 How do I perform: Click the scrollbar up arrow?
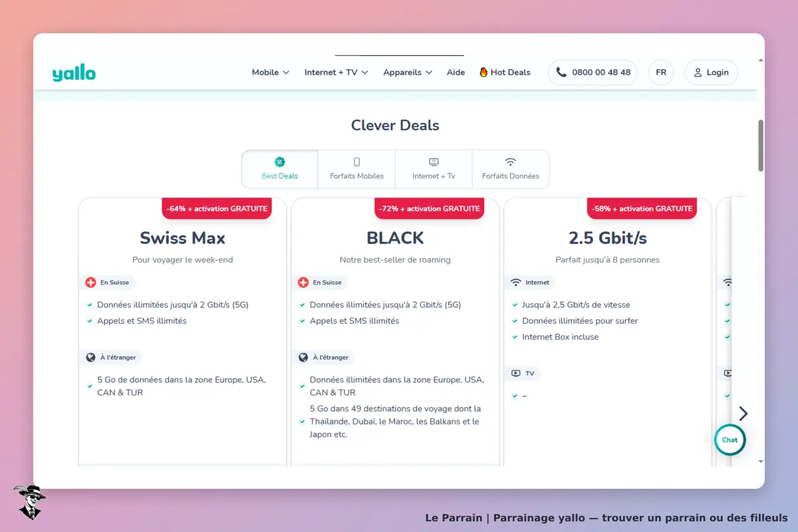tap(761, 61)
